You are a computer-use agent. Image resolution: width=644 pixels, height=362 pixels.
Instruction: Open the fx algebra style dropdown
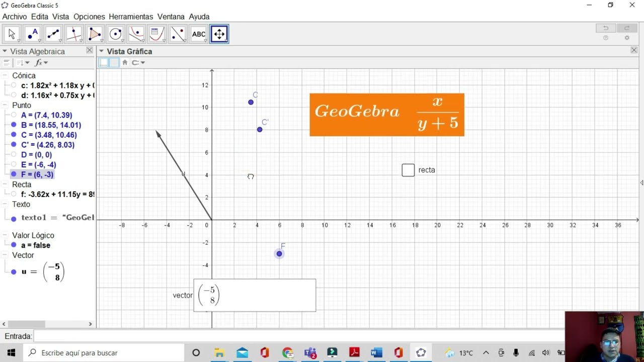[x=41, y=63]
